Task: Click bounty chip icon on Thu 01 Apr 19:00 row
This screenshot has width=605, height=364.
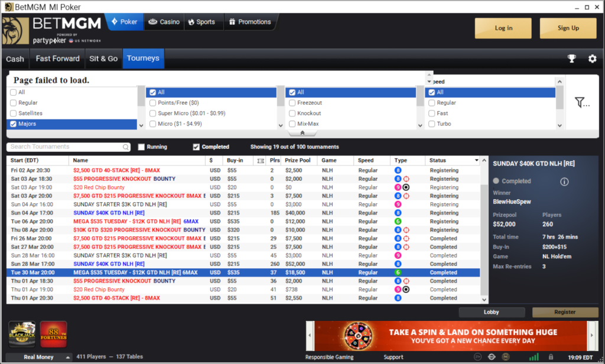Action: point(406,290)
